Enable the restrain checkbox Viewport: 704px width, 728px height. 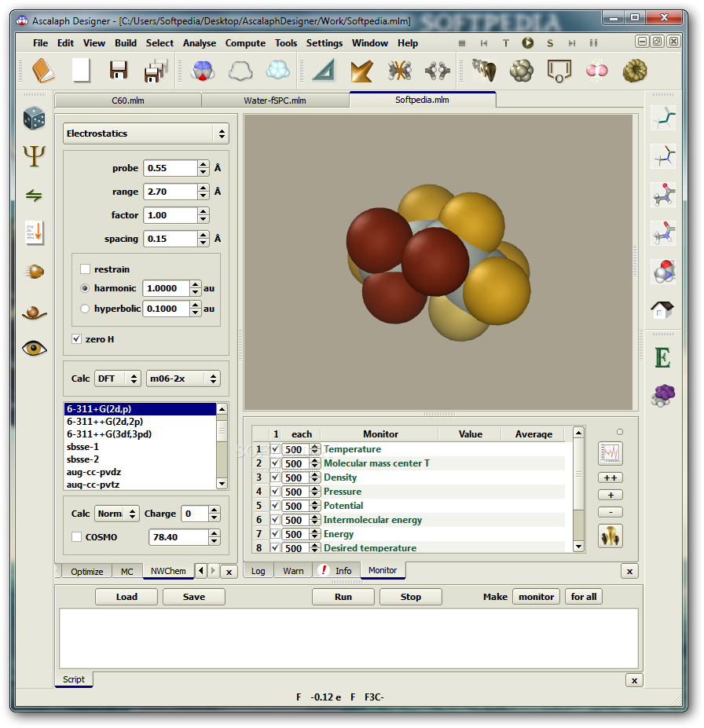[x=85, y=269]
